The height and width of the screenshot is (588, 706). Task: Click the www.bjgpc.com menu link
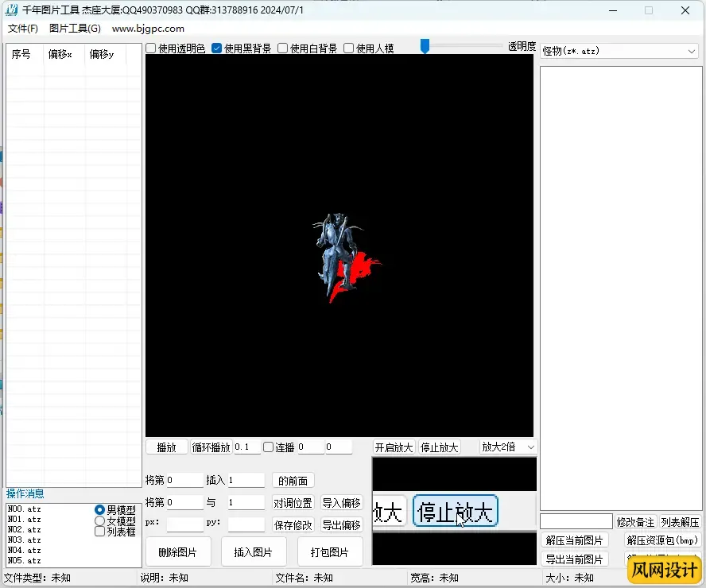pyautogui.click(x=148, y=29)
